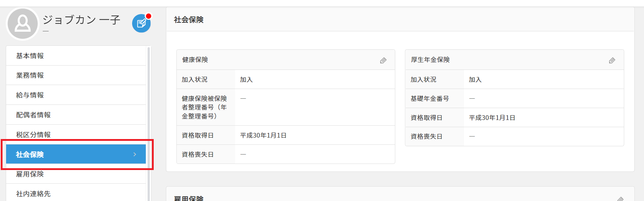Go to 給与情報 in the sidebar

point(30,95)
